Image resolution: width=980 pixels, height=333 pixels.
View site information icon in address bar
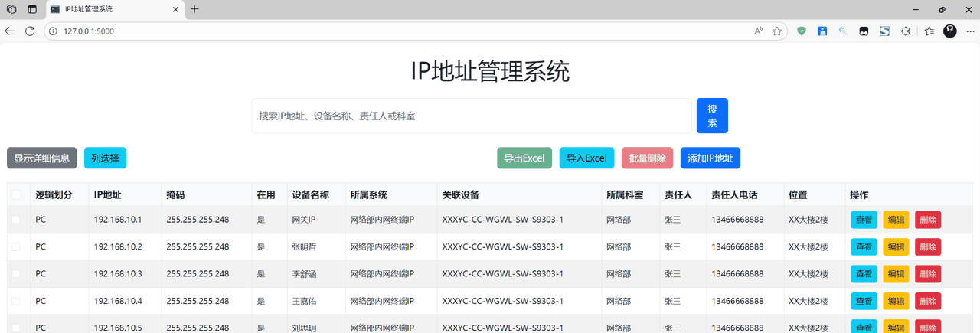(x=53, y=31)
